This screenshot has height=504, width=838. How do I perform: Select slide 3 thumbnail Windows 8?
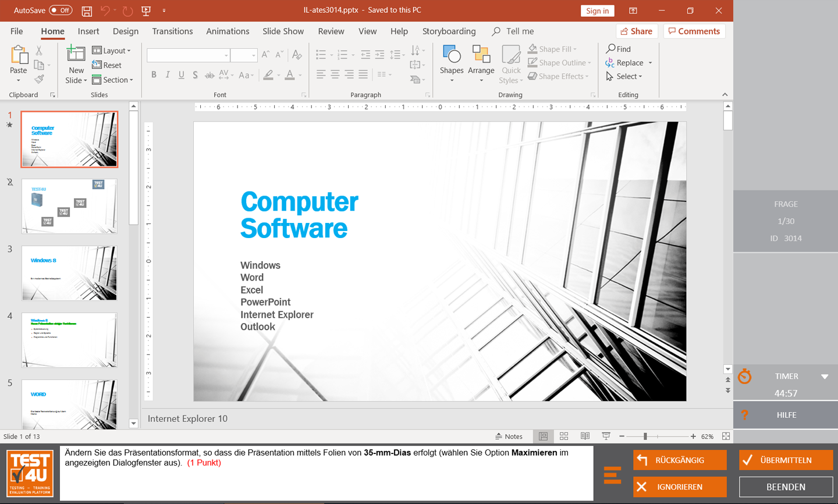coord(69,273)
